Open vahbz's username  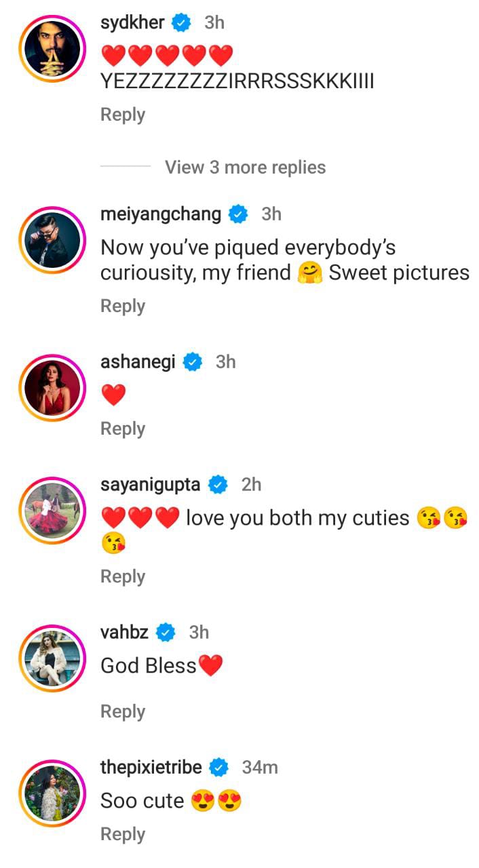coord(125,632)
